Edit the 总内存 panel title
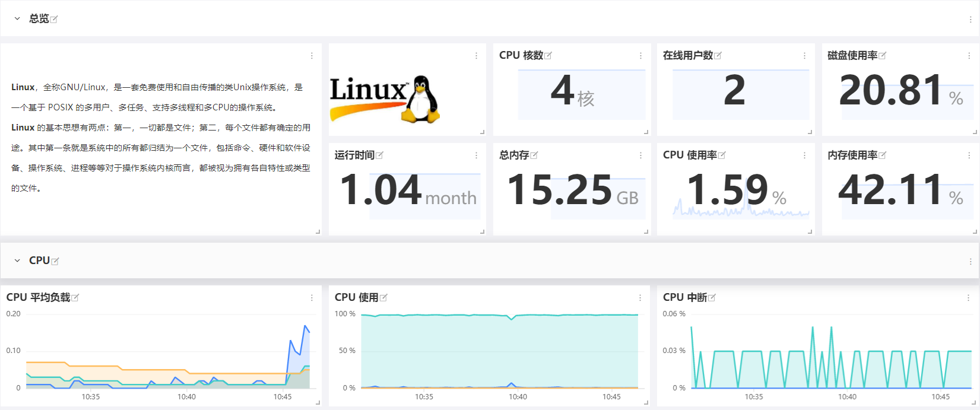Screen dimensions: 980x410 click(534, 155)
